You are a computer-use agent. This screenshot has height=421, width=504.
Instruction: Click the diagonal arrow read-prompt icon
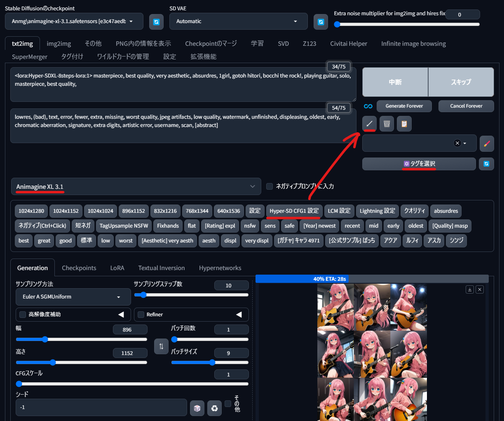pyautogui.click(x=369, y=124)
